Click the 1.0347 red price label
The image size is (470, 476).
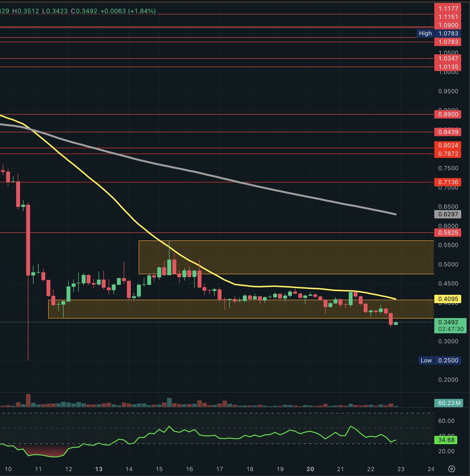tap(448, 58)
